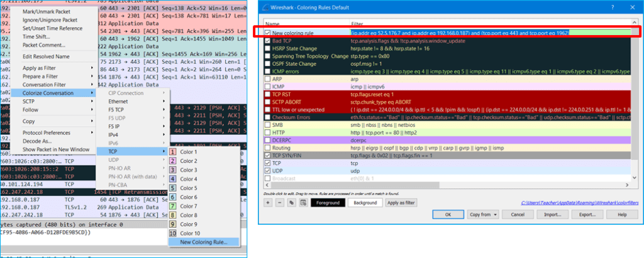
Task: Pick Color 3 numbered icon
Action: click(174, 170)
